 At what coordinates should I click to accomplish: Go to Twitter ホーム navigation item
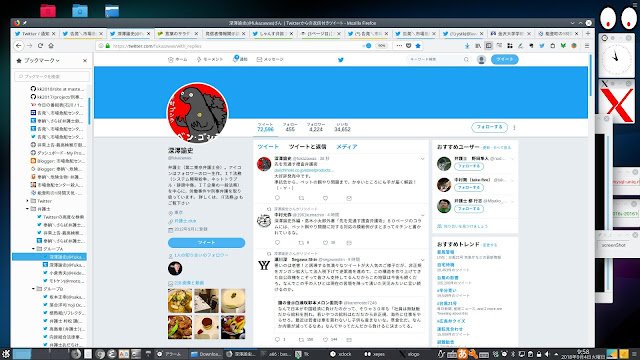click(x=178, y=60)
